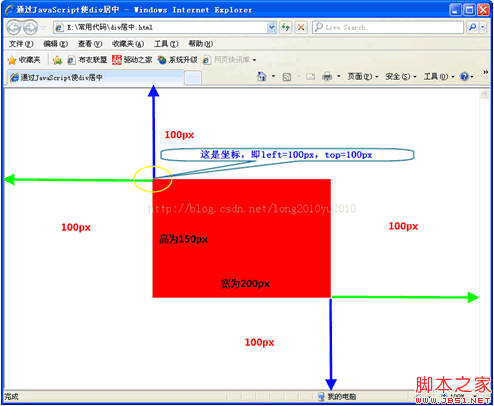Image resolution: width=494 pixels, height=406 pixels.
Task: Click the Print icon in the command bar
Action: pyautogui.click(x=327, y=77)
